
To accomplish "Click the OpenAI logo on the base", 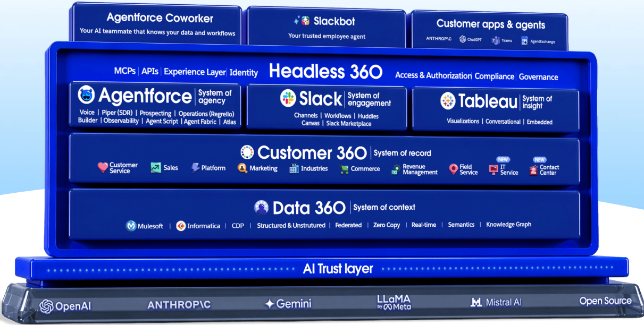I will (65, 306).
